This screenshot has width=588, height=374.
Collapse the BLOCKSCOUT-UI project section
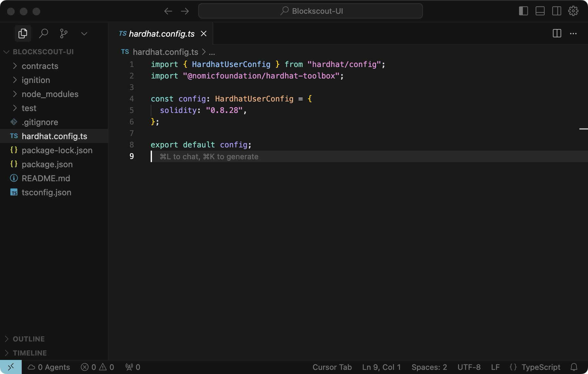(x=54, y=52)
